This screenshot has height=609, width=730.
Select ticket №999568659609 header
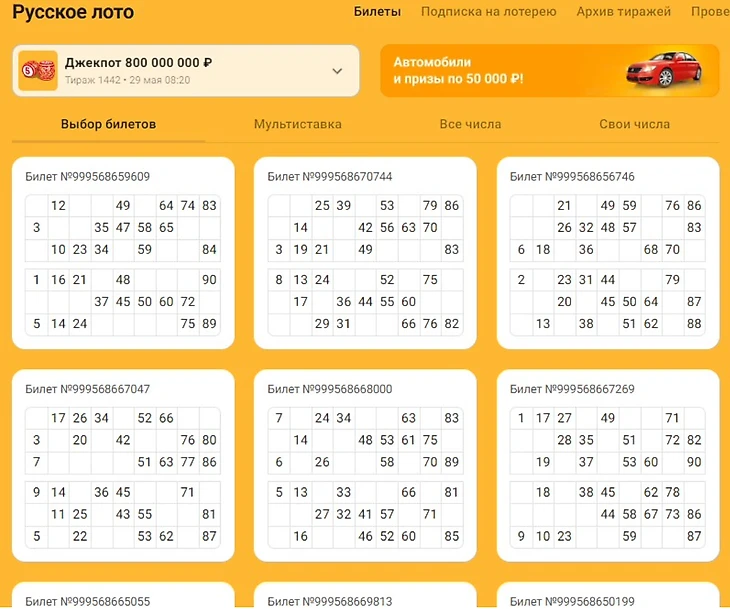click(88, 176)
